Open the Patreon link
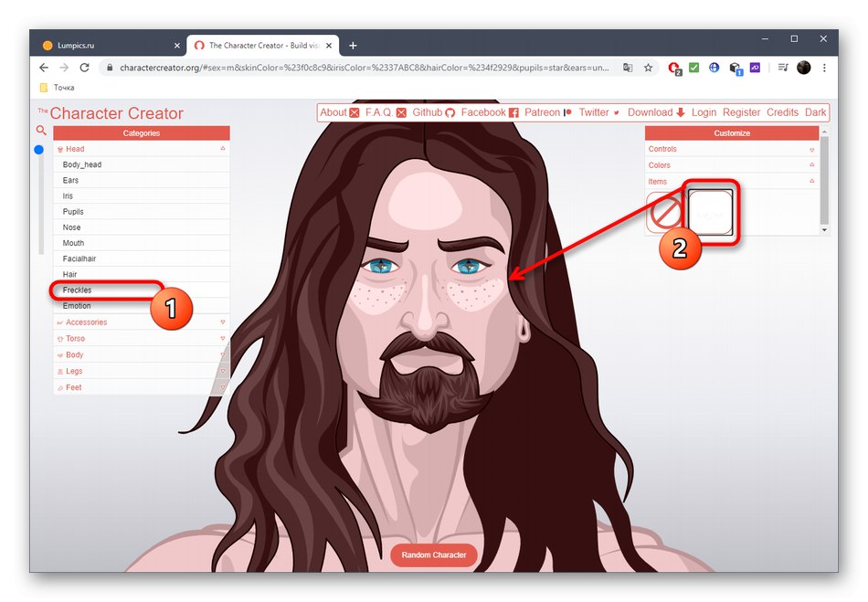This screenshot has height=602, width=868. click(547, 112)
